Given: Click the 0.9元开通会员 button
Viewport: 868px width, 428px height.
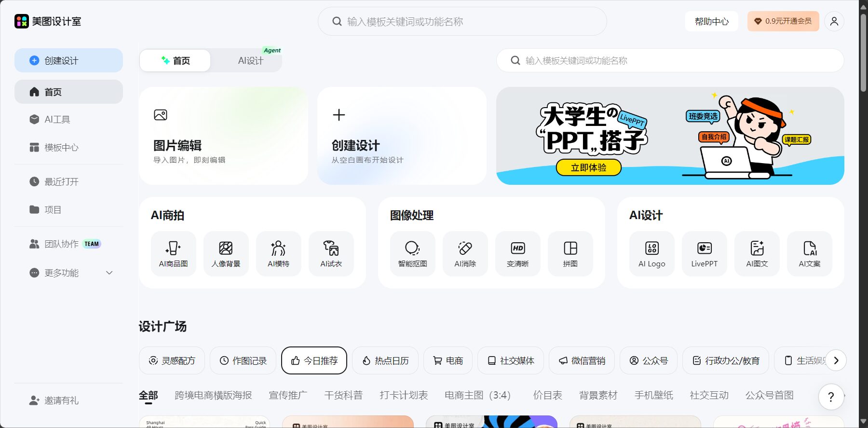Looking at the screenshot, I should [x=783, y=21].
